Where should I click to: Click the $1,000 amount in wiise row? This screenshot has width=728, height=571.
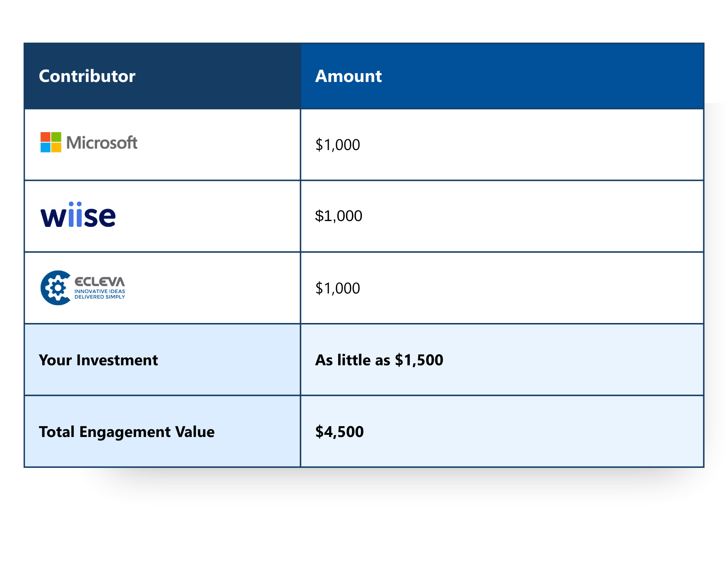coord(339,216)
